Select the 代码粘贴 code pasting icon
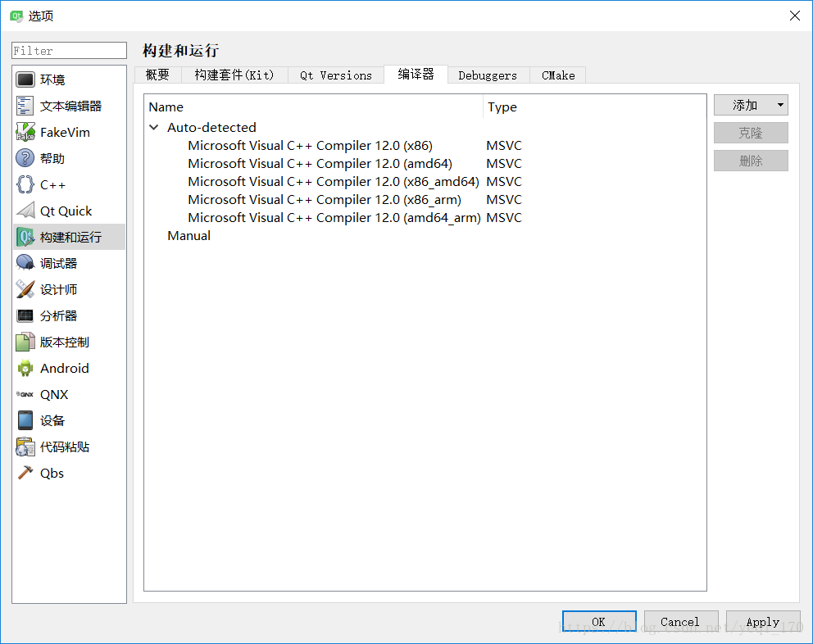 (x=25, y=447)
